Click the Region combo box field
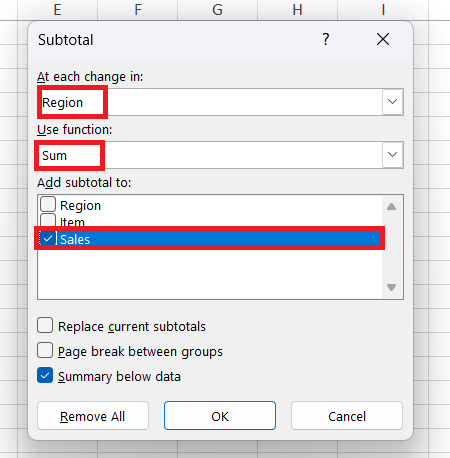 [x=220, y=102]
